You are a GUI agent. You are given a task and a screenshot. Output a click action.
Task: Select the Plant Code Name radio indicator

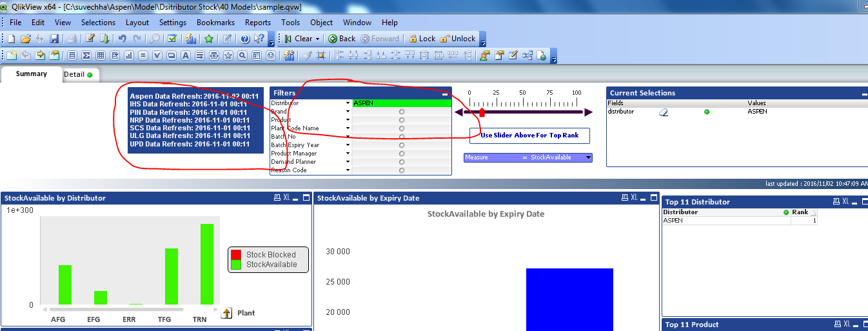pos(402,128)
